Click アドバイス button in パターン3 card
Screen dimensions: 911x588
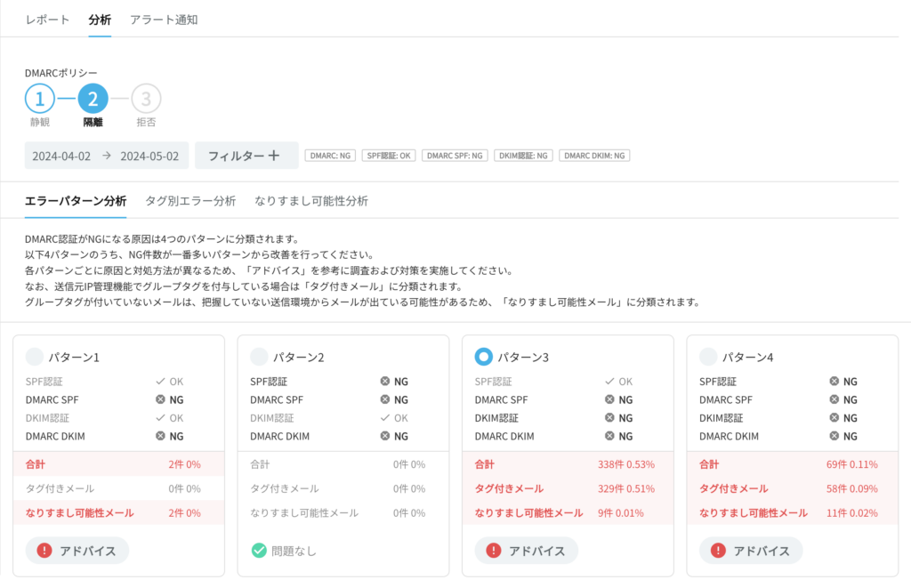[x=527, y=551]
